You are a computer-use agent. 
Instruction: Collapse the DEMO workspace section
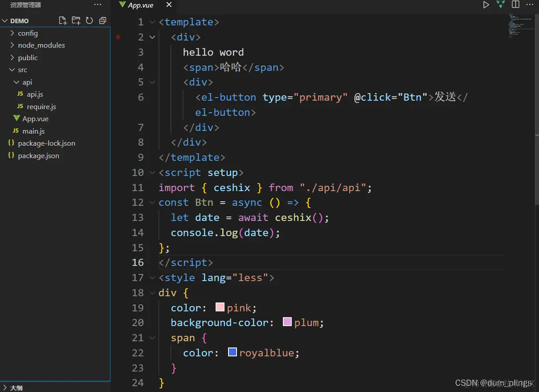5,20
